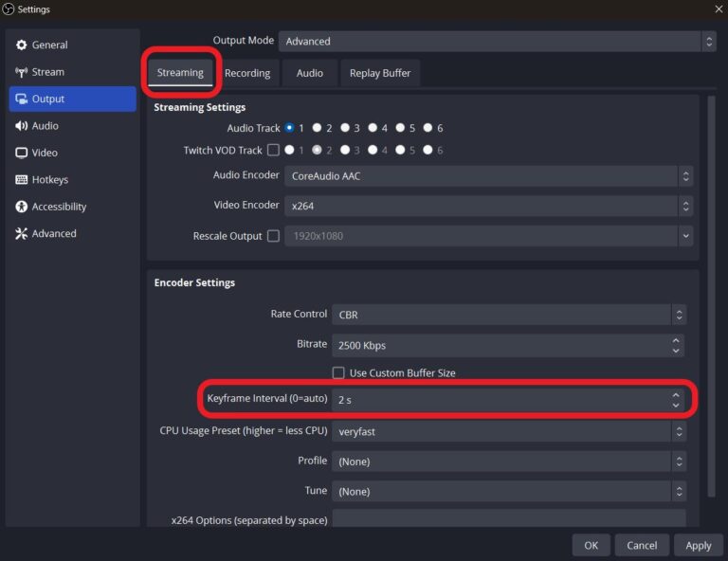Viewport: 728px width, 561px height.
Task: Open Accessibility settings icon
Action: (x=22, y=207)
